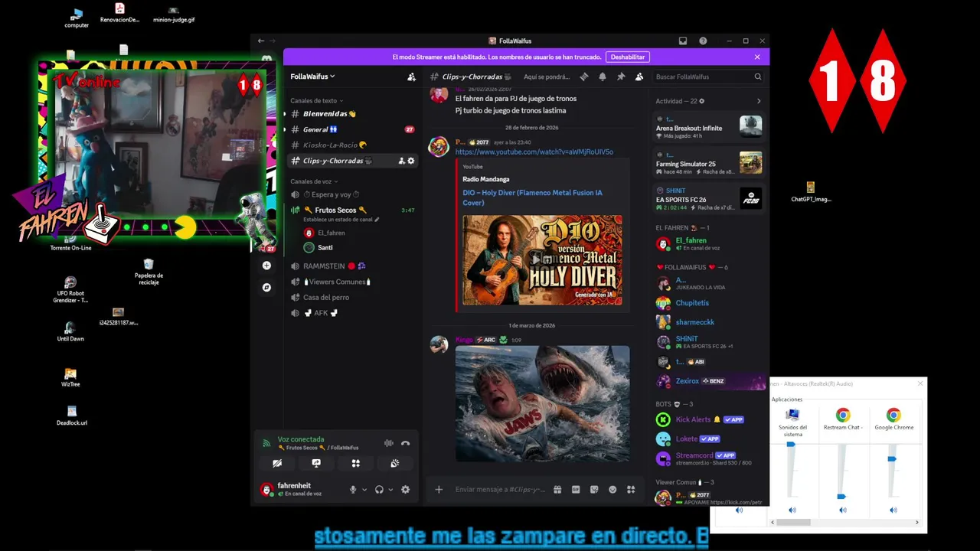Start screen share in voice panel

click(316, 463)
